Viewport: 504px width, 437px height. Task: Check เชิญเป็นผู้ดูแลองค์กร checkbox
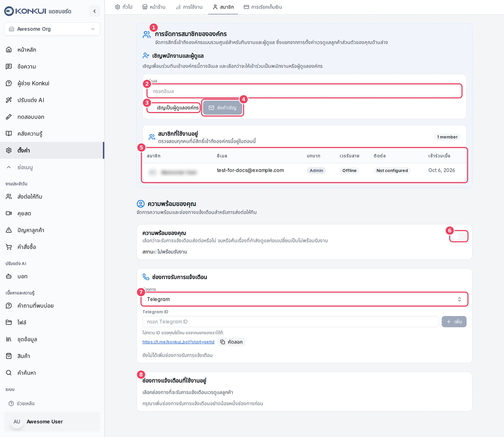pos(152,108)
